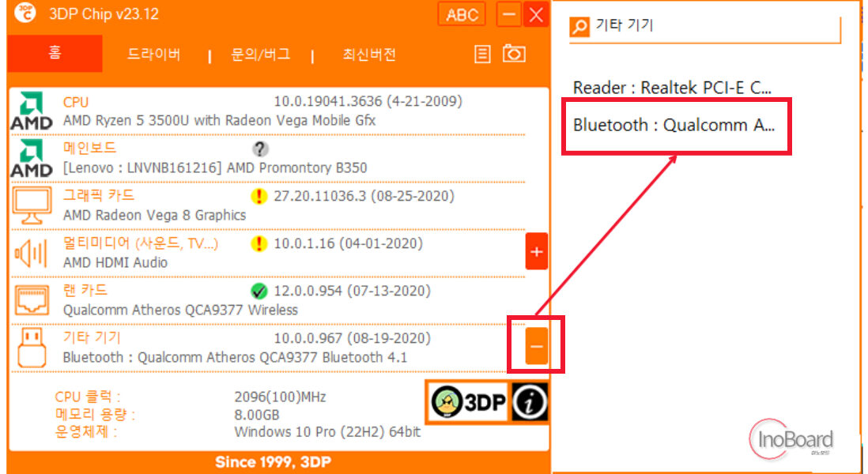Click the gray question mark by 메인보드
This screenshot has width=868, height=474.
click(x=259, y=149)
